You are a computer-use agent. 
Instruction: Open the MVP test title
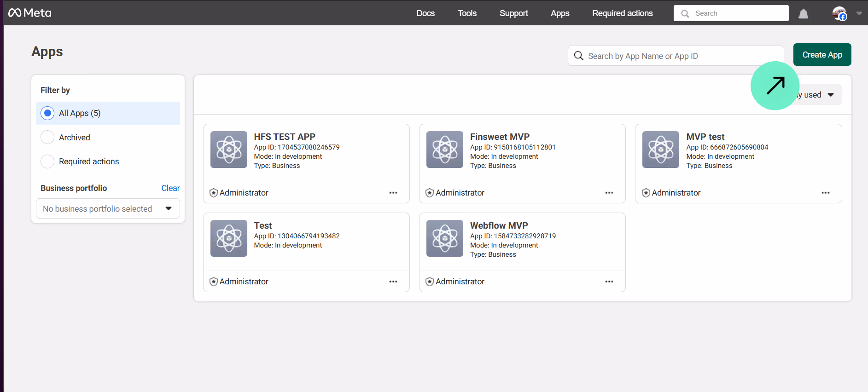705,137
